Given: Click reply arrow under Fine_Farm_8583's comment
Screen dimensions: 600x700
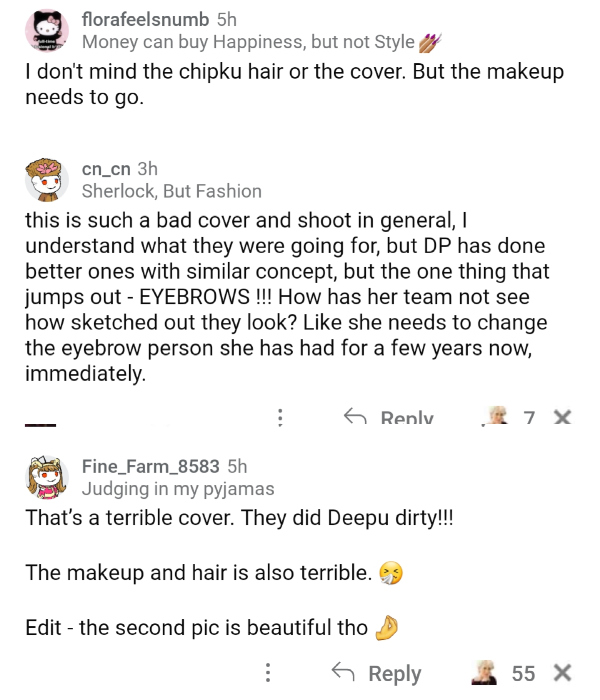Looking at the screenshot, I should tap(344, 673).
